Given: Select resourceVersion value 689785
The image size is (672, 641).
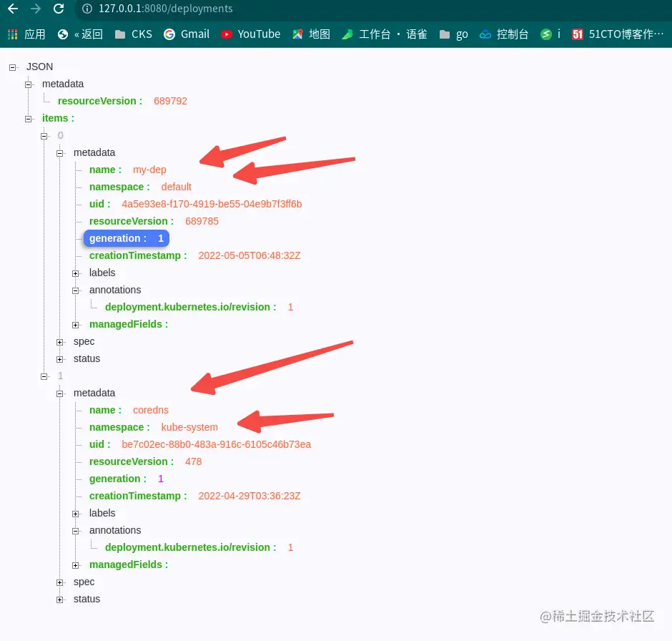Looking at the screenshot, I should (202, 221).
